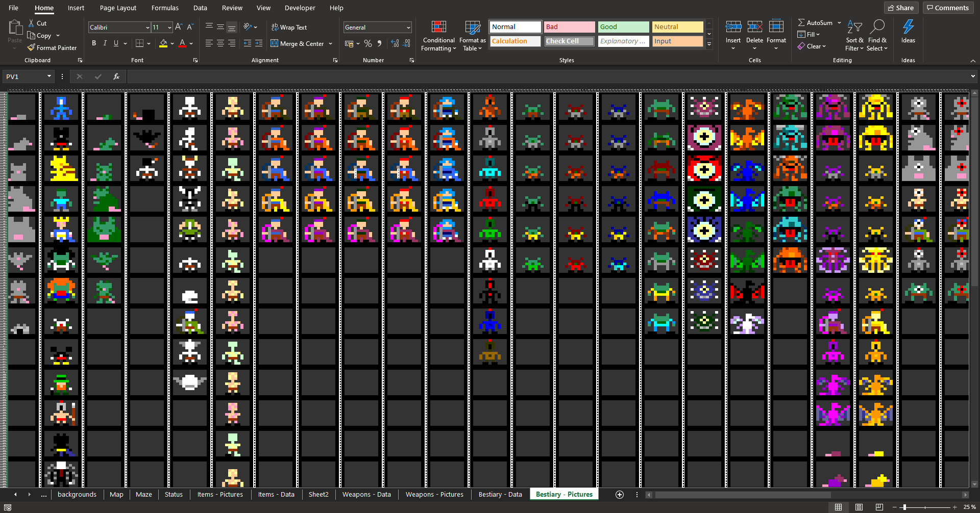Click the Paste icon
This screenshot has width=980, height=513.
tap(15, 28)
